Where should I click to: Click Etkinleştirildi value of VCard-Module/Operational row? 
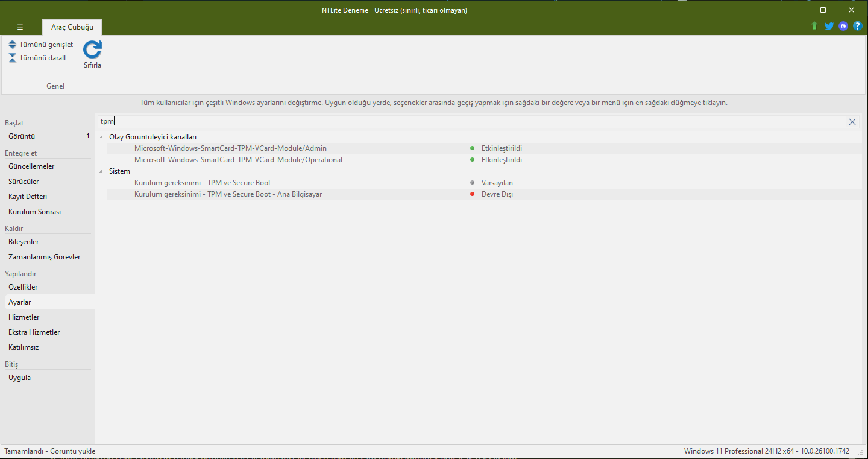click(502, 160)
